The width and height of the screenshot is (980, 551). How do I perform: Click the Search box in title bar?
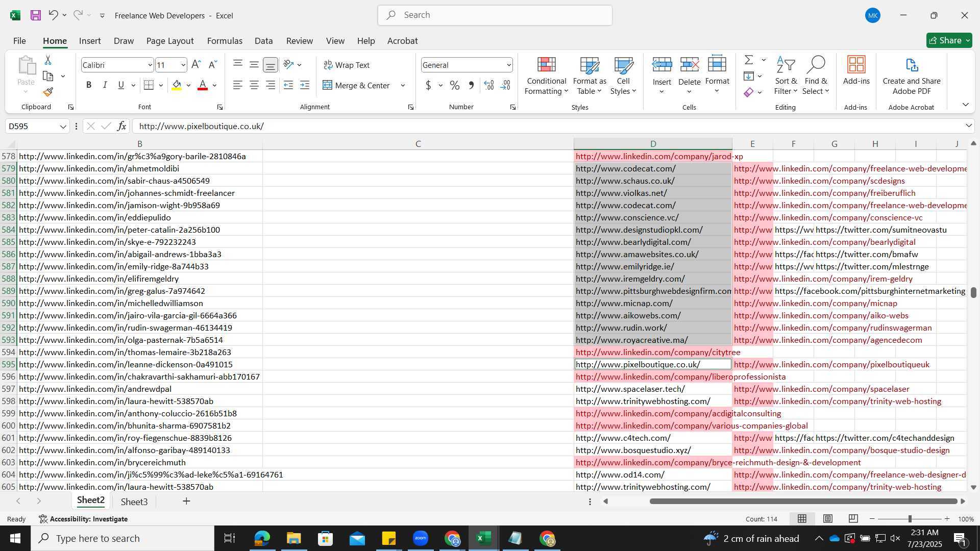[495, 15]
